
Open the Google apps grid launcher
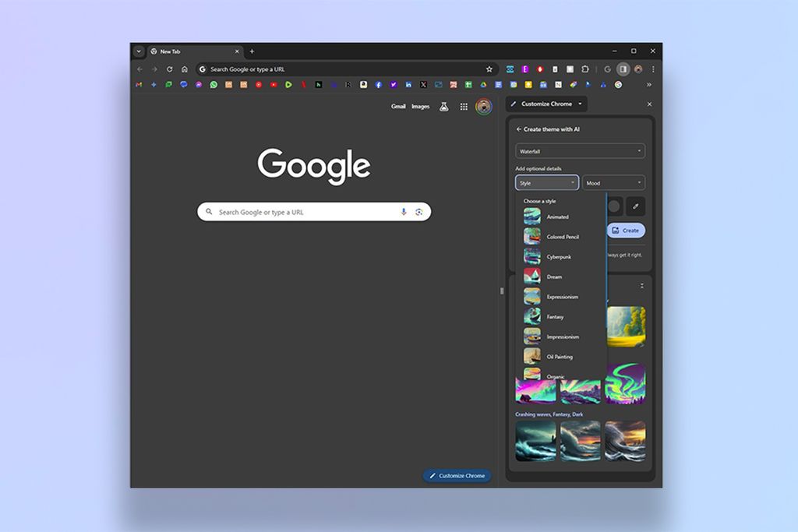click(x=464, y=107)
